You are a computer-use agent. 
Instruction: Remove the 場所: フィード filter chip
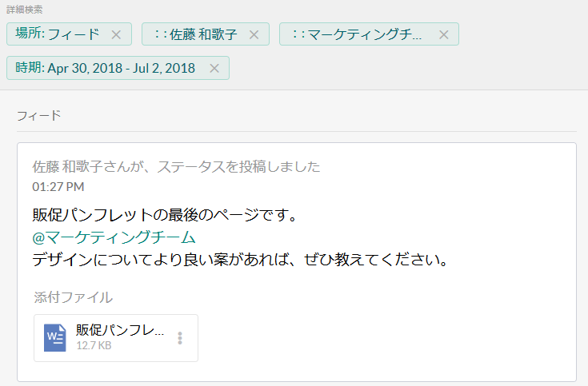coord(116,34)
